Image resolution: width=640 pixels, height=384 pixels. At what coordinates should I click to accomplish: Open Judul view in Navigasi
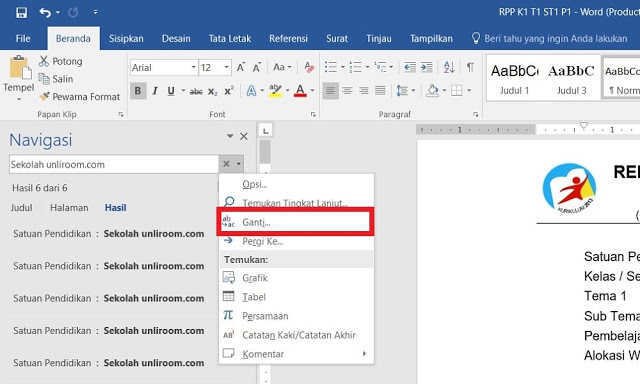21,208
